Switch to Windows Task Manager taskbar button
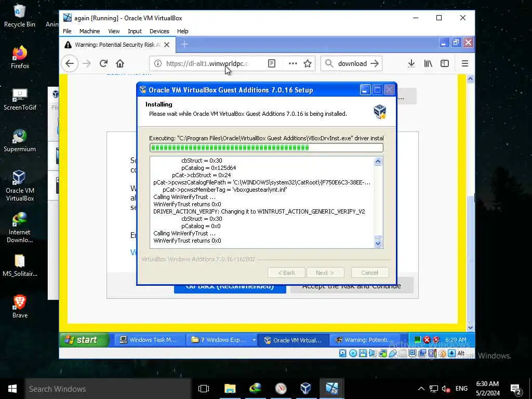This screenshot has height=399, width=532. [150, 340]
